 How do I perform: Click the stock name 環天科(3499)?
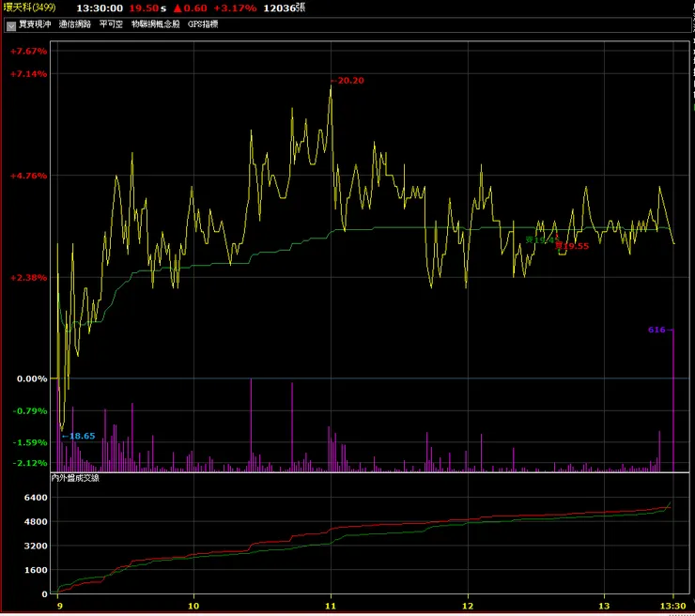pos(30,8)
